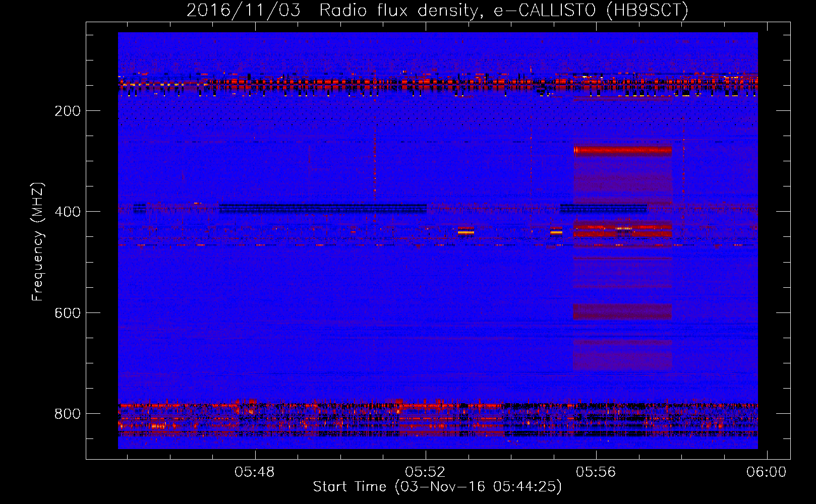
Task: Click the 06:00 time tick label
Action: [x=767, y=472]
